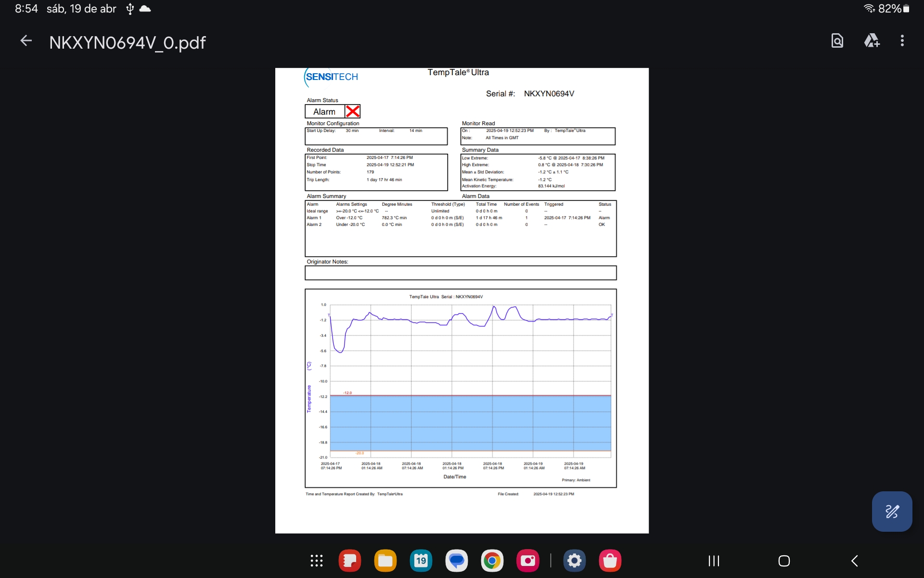Open the Settings gear app

point(575,561)
